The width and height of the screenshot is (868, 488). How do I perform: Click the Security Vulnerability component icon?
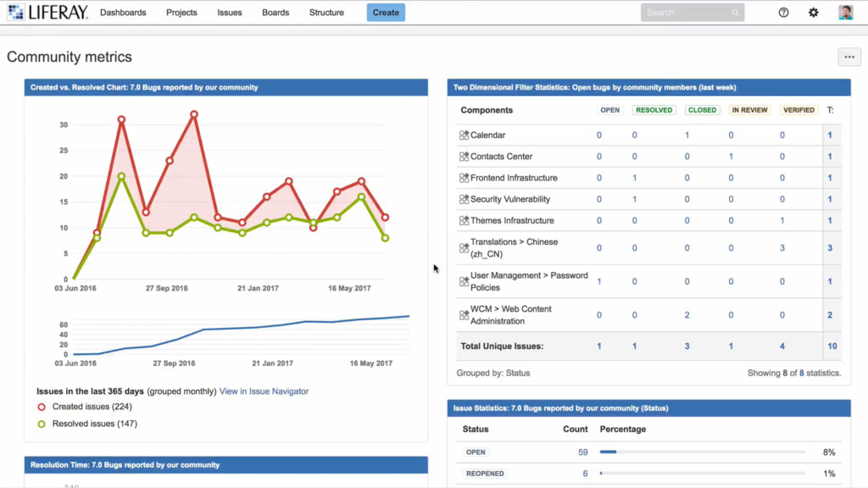coord(464,199)
